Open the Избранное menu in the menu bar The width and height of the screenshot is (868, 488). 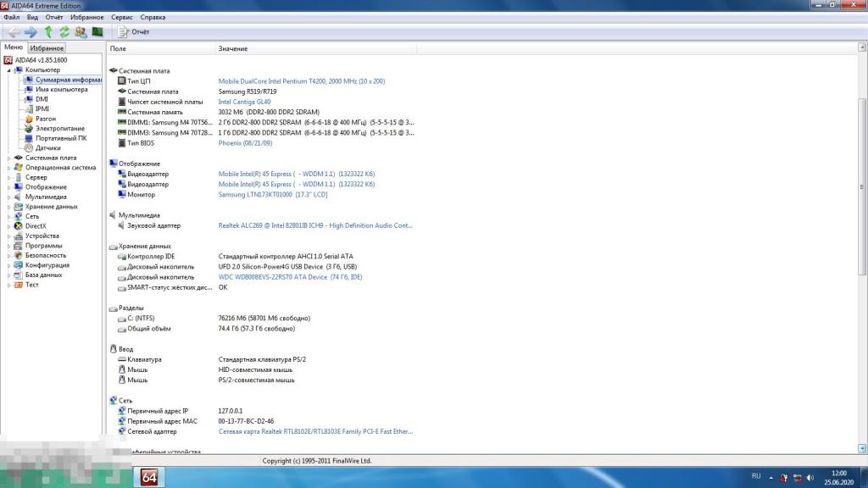pos(87,17)
